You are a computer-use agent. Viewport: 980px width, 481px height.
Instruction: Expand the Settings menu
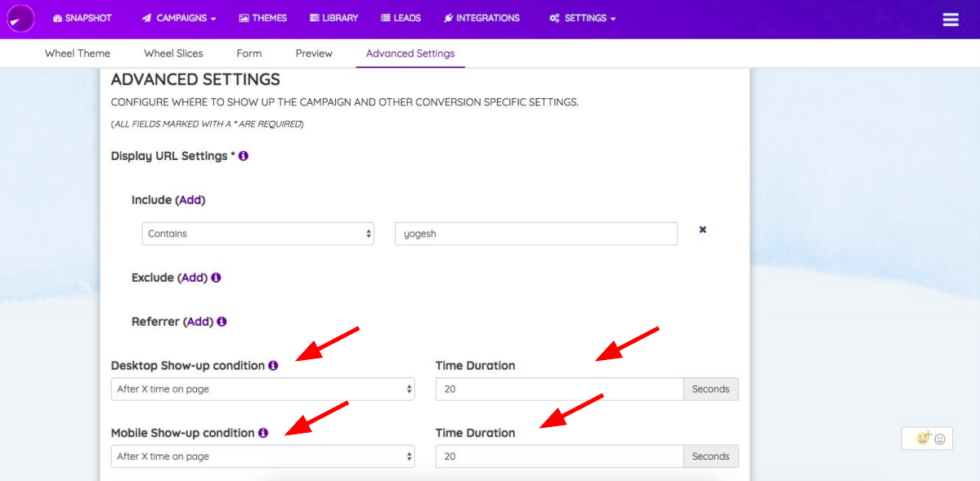[x=583, y=18]
